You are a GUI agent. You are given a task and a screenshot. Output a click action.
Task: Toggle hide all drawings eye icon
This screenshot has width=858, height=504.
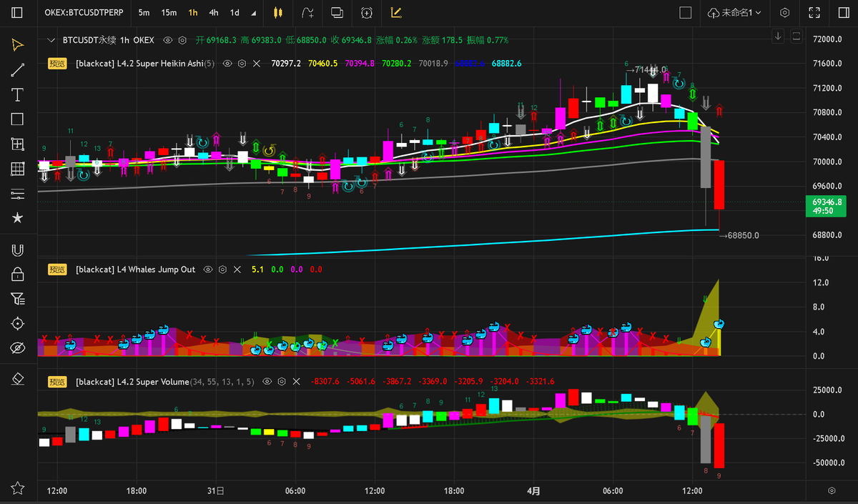18,348
